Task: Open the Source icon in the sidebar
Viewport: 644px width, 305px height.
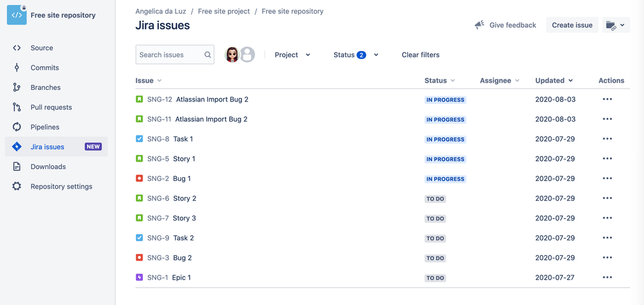Action: 16,48
